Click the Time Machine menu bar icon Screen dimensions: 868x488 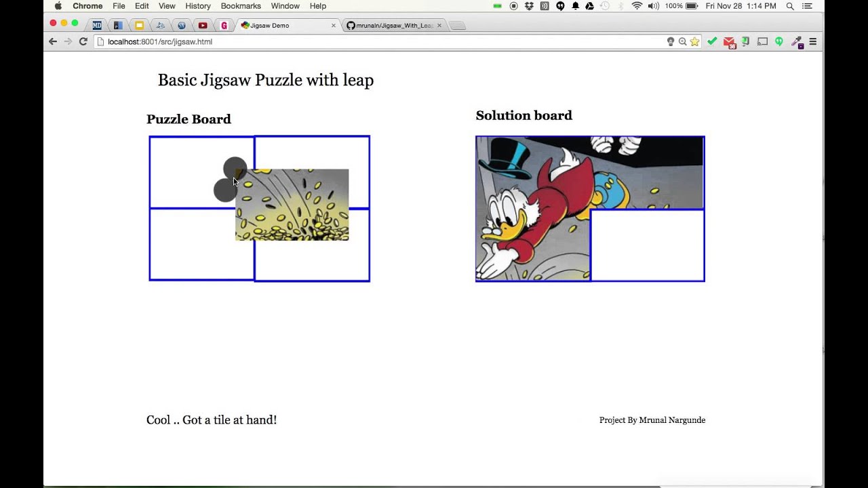coord(605,6)
